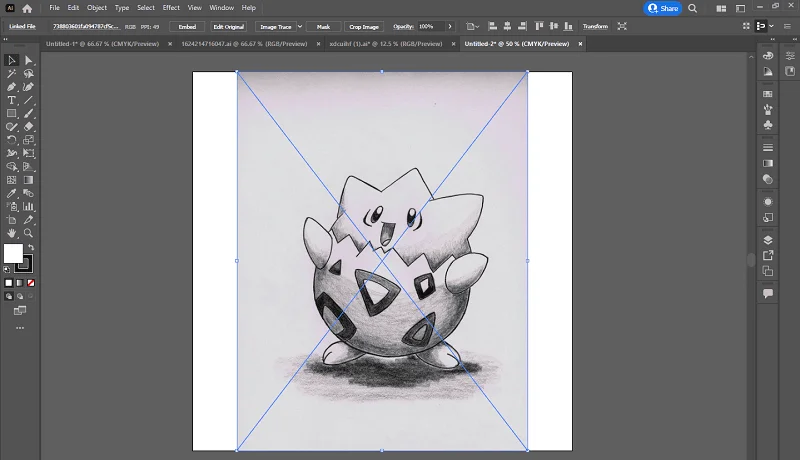This screenshot has height=460, width=800.
Task: Activate the Hand tool
Action: click(x=11, y=233)
